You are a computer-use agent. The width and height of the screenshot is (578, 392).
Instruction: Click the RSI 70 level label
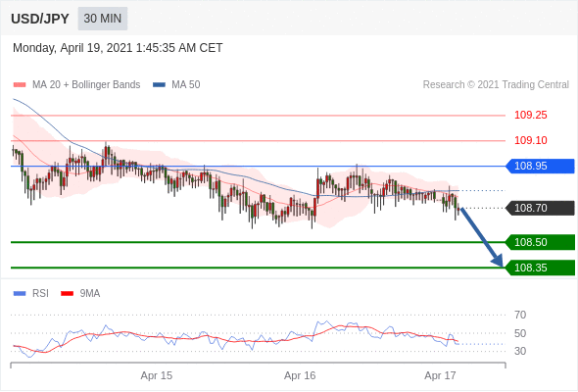point(520,315)
